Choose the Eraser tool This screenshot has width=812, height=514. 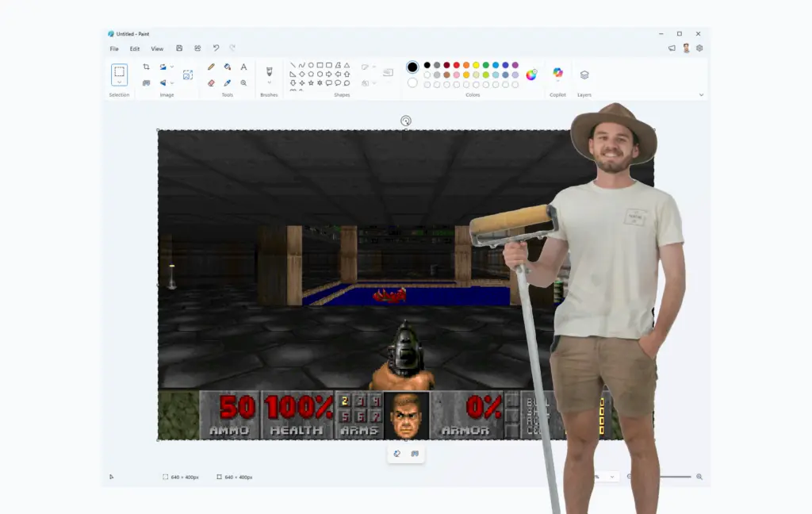pyautogui.click(x=211, y=83)
